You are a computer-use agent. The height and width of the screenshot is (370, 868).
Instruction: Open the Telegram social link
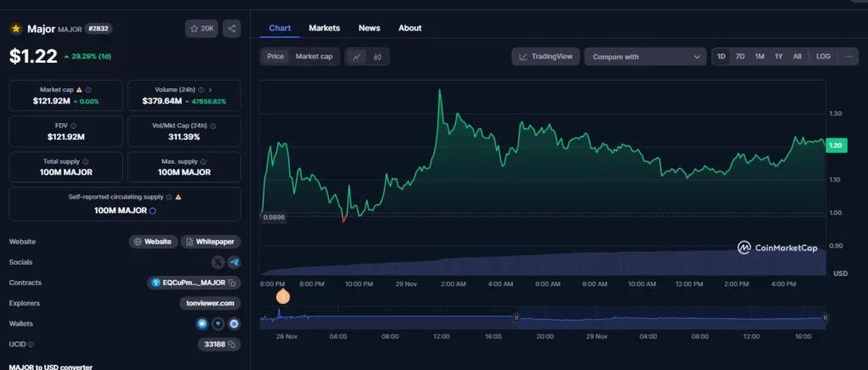(x=234, y=262)
